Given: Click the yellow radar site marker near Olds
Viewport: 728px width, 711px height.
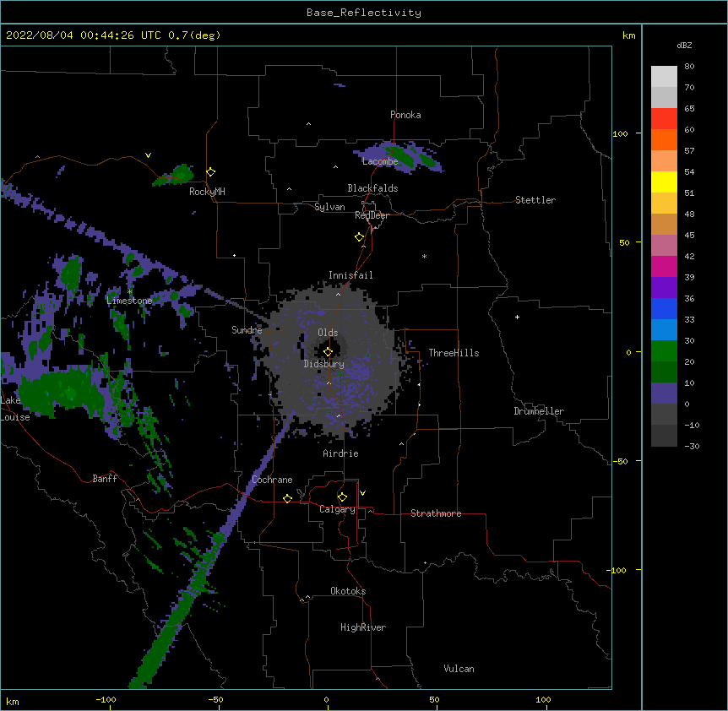Looking at the screenshot, I should [x=328, y=351].
